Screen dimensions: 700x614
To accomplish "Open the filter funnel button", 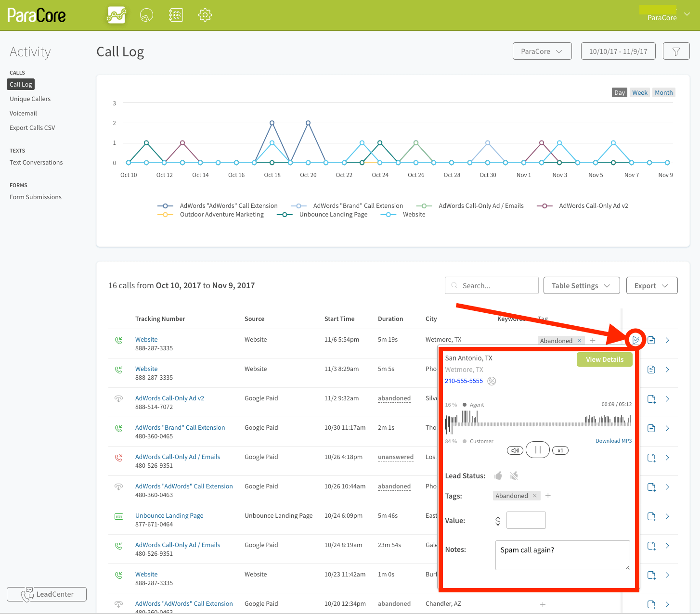I will [x=676, y=51].
